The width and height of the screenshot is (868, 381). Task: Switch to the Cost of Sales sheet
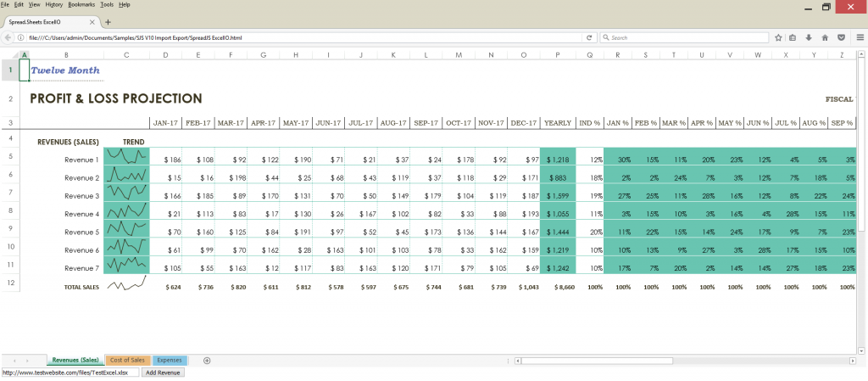tap(127, 361)
